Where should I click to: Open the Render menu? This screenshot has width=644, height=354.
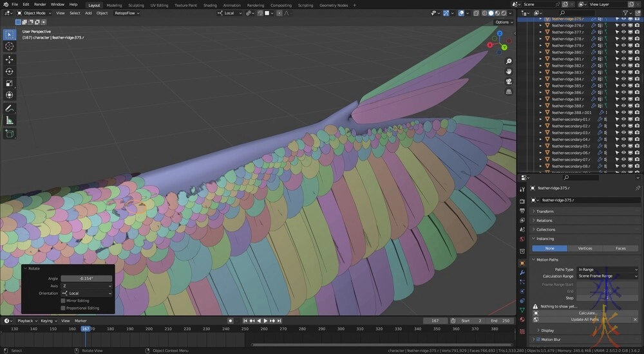pos(40,5)
